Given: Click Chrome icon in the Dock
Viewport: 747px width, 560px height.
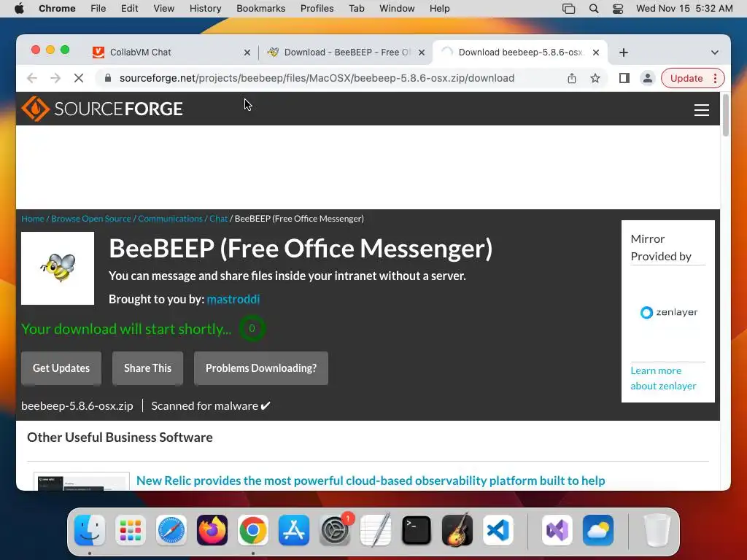Looking at the screenshot, I should pos(253,530).
